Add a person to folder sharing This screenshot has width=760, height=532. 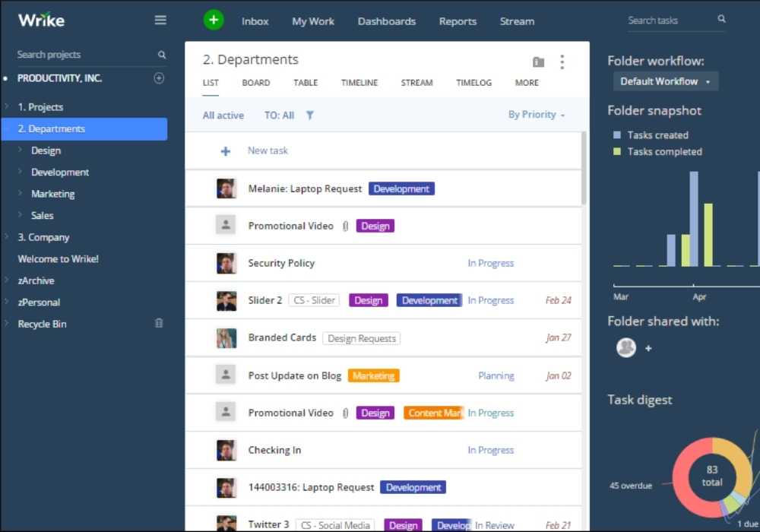pyautogui.click(x=648, y=348)
